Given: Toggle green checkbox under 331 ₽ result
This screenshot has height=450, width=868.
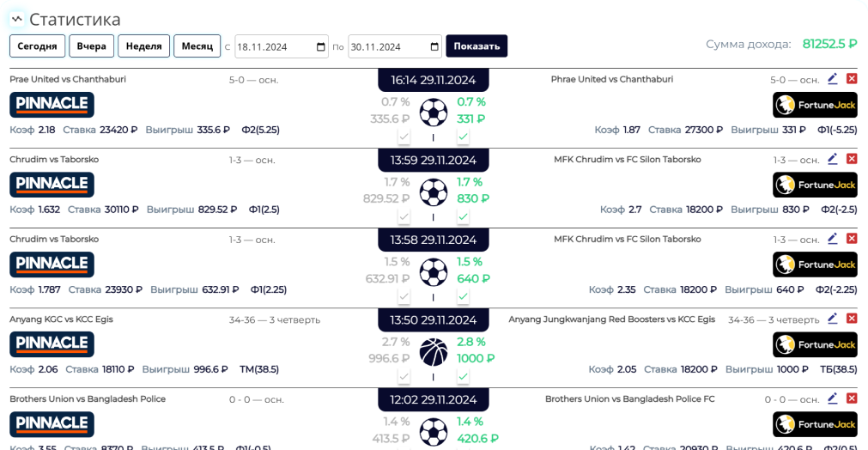Looking at the screenshot, I should tap(463, 137).
